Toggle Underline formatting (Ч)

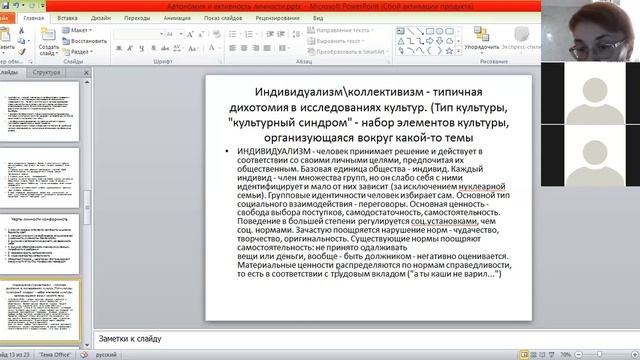click(x=142, y=48)
